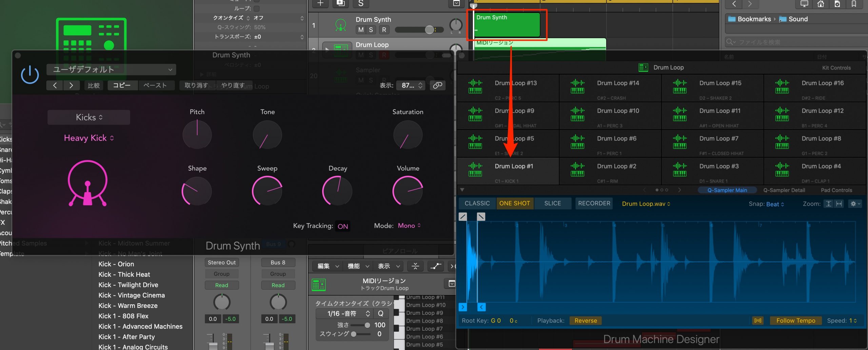Switch to Q-Sampler Detail tab

pyautogui.click(x=784, y=190)
